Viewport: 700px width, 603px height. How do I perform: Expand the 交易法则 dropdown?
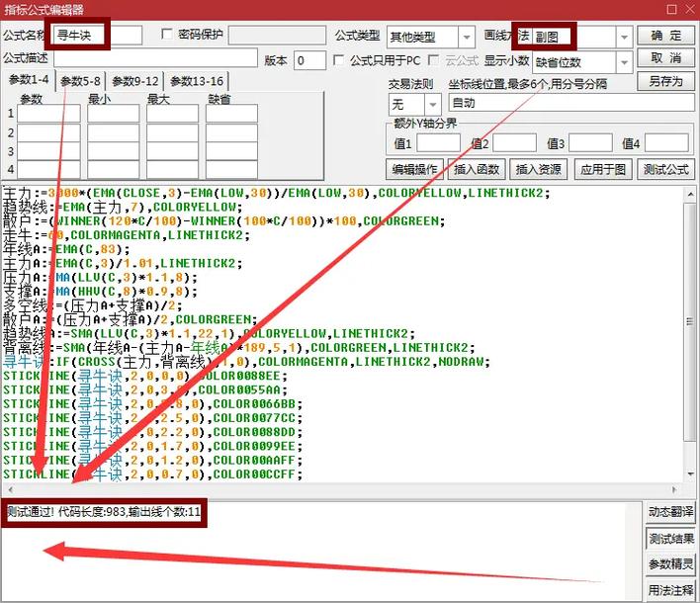point(432,104)
